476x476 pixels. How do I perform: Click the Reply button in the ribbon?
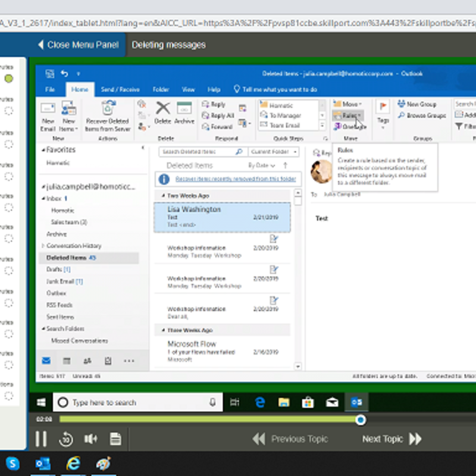(214, 104)
